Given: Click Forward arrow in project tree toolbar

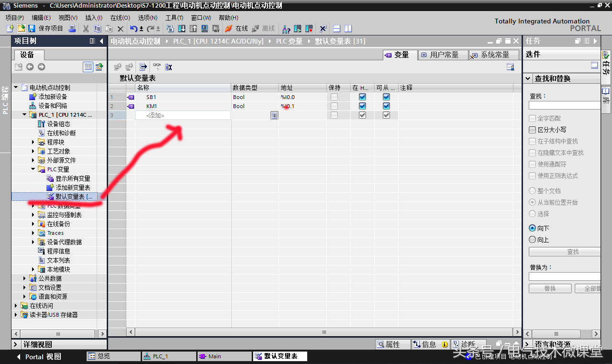Looking at the screenshot, I should tap(41, 67).
